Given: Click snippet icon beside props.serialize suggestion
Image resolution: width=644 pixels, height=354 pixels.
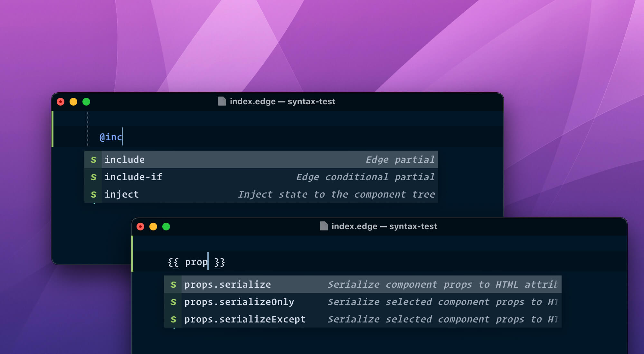Looking at the screenshot, I should click(x=173, y=284).
